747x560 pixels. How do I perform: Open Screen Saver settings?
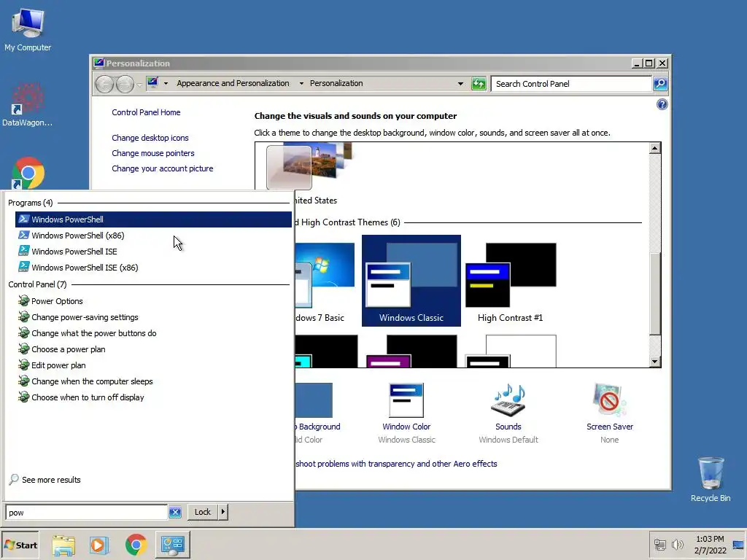pos(610,413)
